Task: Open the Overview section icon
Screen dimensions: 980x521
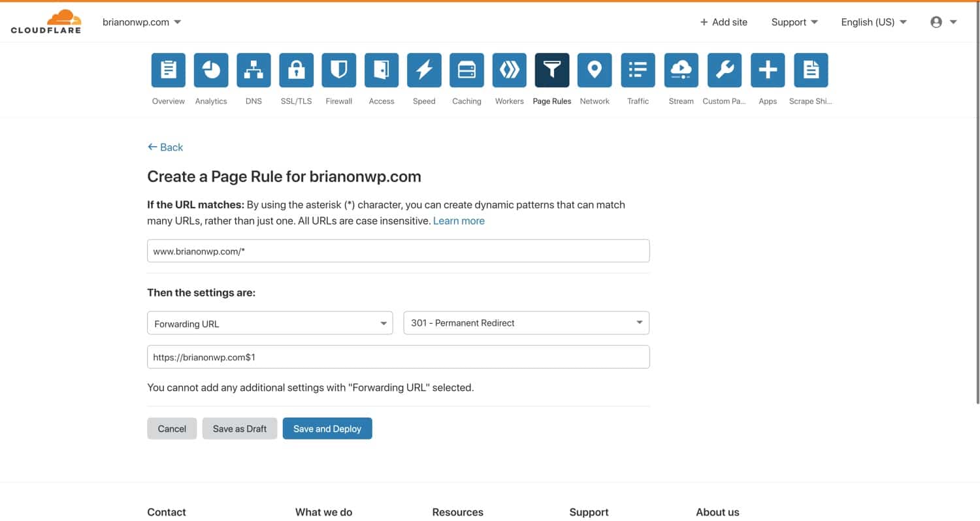Action: (168, 70)
